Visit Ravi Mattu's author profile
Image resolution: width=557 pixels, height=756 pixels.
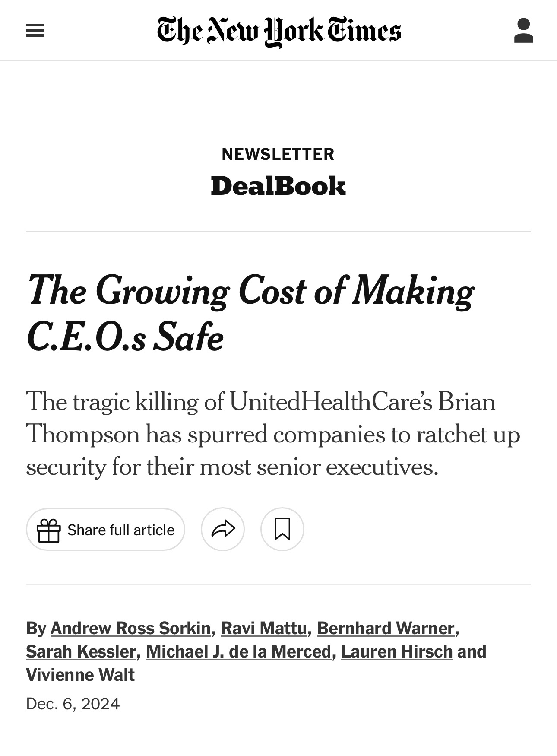pyautogui.click(x=263, y=628)
